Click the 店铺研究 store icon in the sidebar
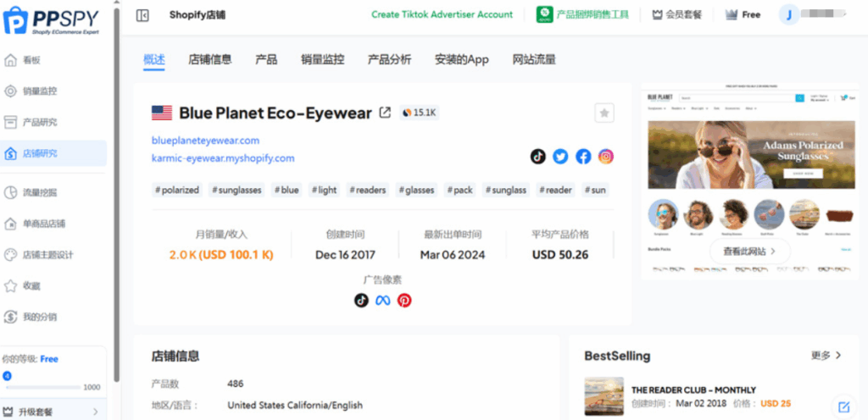This screenshot has width=868, height=420. point(10,153)
